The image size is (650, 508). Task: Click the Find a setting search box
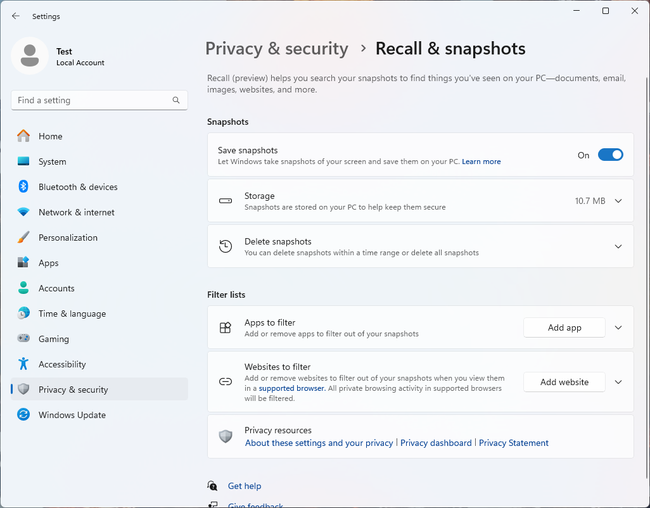coord(90,100)
